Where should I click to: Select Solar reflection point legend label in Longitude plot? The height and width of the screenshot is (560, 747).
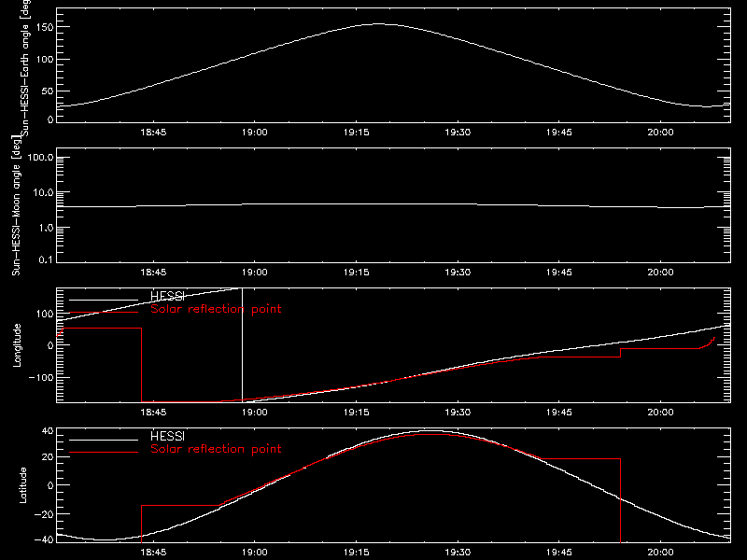coord(216,309)
